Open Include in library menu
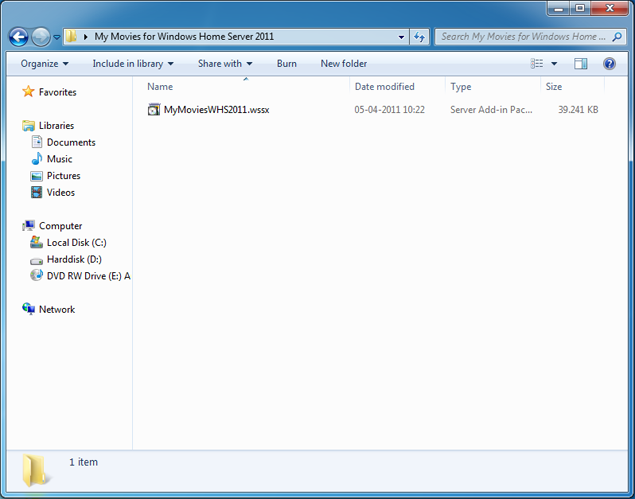The image size is (635, 499). (x=133, y=64)
